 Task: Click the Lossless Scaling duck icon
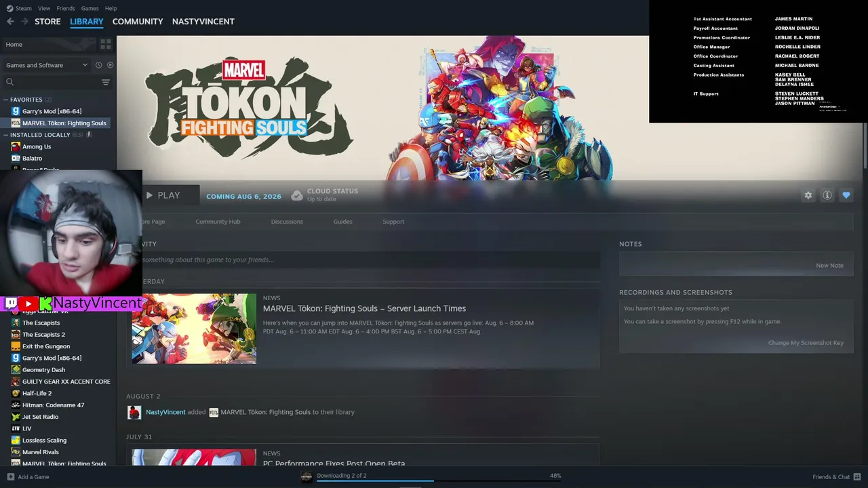click(x=16, y=440)
